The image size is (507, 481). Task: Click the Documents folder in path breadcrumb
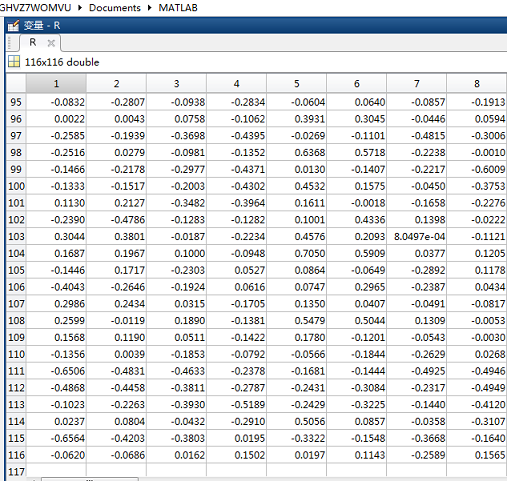[115, 8]
